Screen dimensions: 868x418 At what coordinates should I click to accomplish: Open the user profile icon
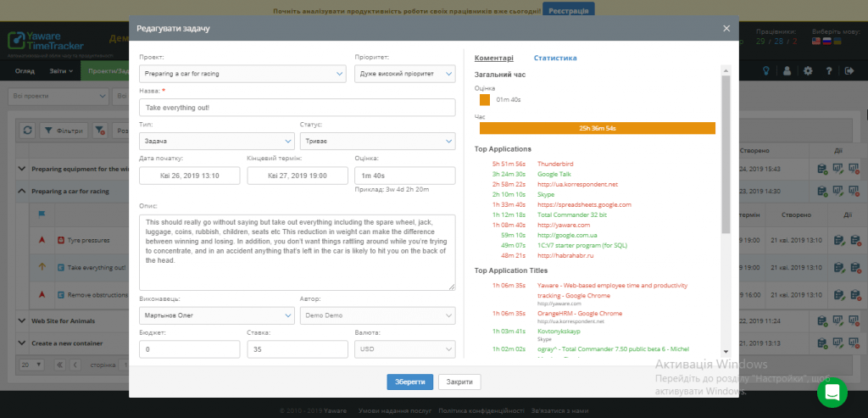point(787,71)
